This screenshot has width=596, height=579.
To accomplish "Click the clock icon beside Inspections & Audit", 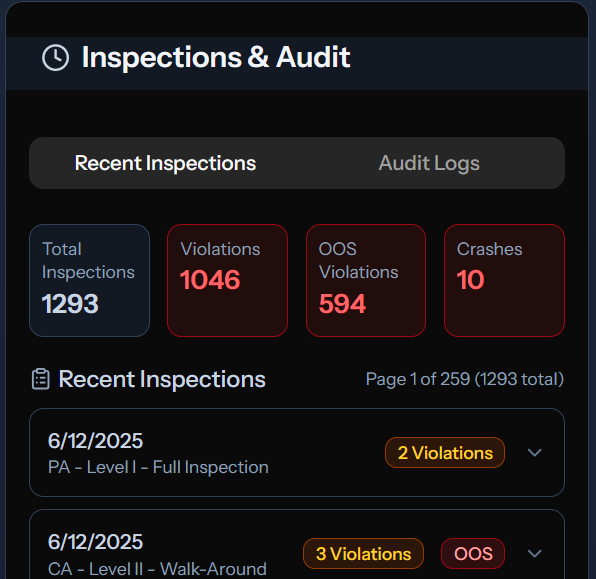I will [x=55, y=58].
